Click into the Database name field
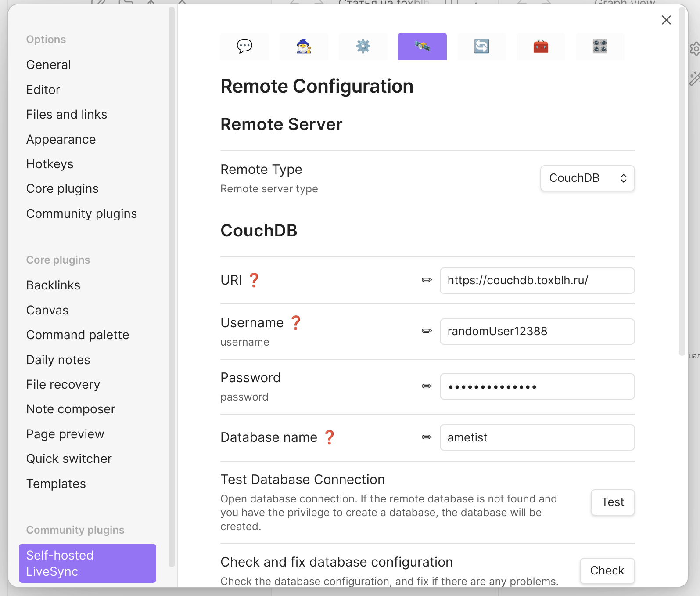 click(x=537, y=437)
